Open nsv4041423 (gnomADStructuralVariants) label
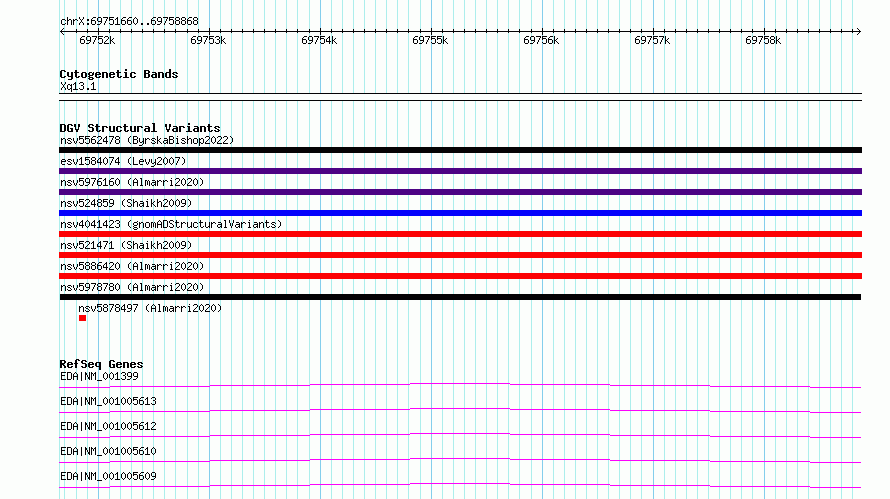The image size is (890, 499). [171, 224]
